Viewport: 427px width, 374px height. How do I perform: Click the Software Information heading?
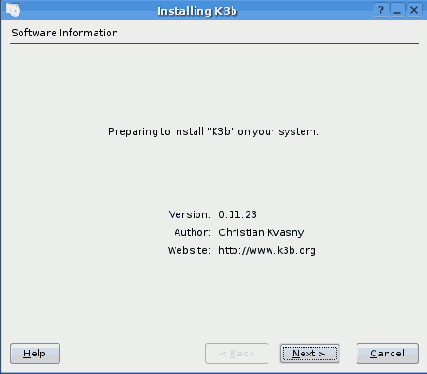64,33
